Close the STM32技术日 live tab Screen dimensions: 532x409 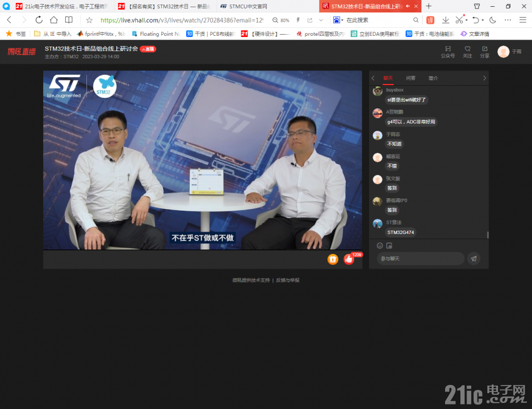pyautogui.click(x=416, y=6)
